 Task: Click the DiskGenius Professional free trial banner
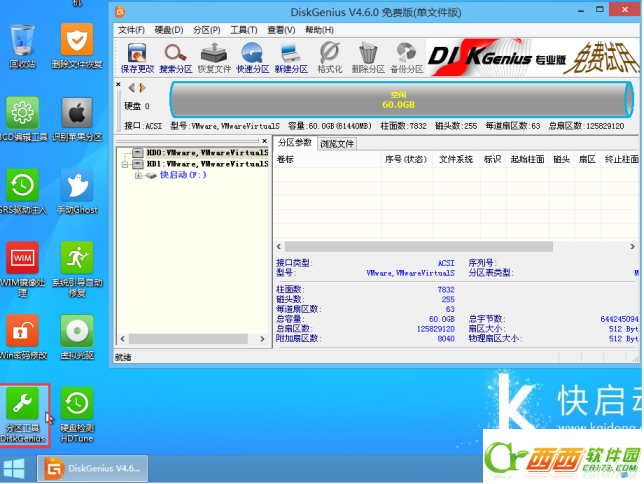pyautogui.click(x=533, y=58)
